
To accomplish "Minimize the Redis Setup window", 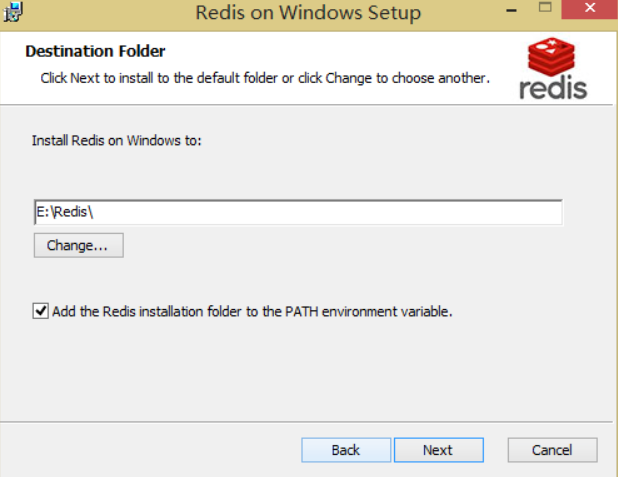I will pos(511,11).
